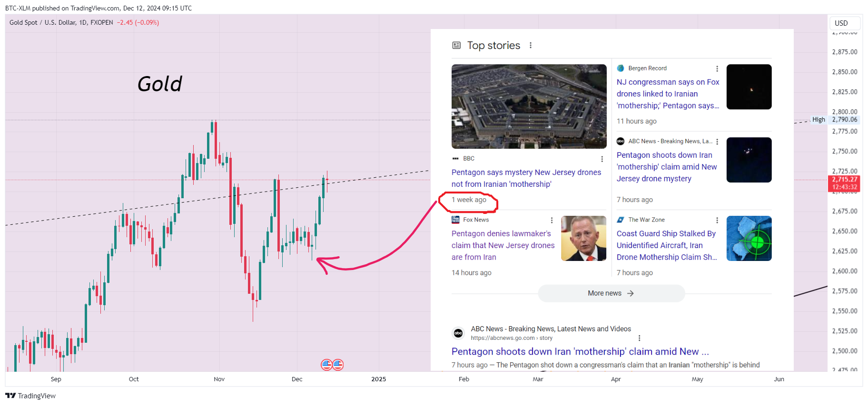Click the Fox News source logo
The image size is (868, 405).
pyautogui.click(x=455, y=220)
